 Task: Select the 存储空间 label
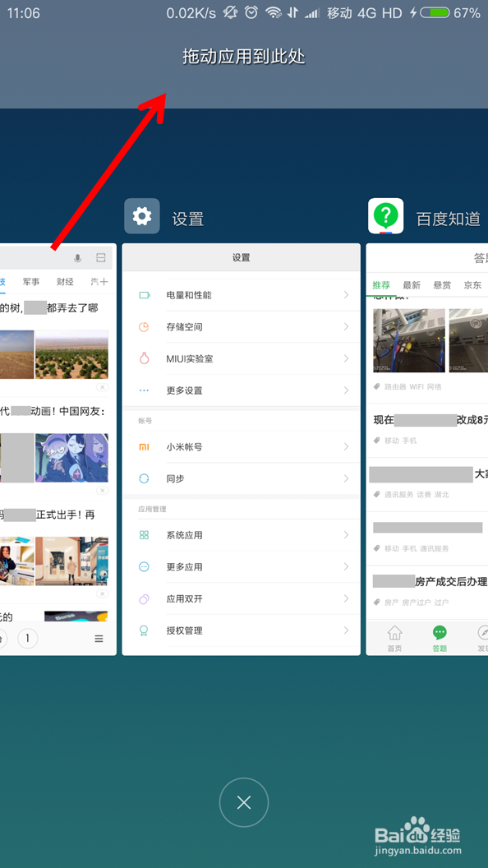click(184, 326)
